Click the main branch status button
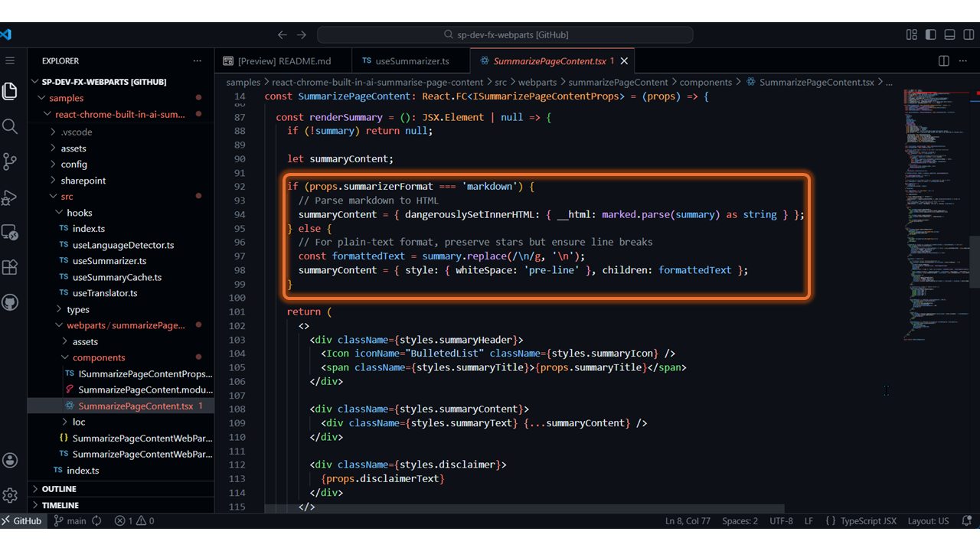 click(70, 521)
